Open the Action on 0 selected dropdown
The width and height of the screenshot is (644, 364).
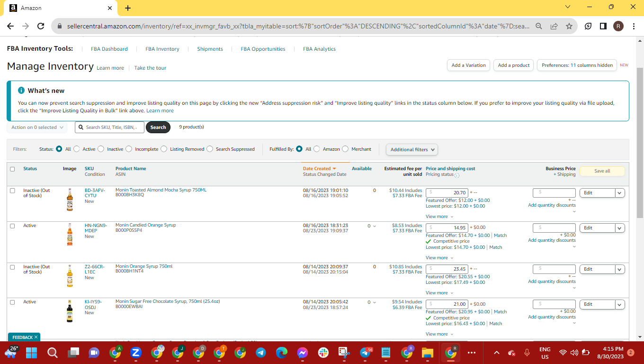pyautogui.click(x=37, y=127)
